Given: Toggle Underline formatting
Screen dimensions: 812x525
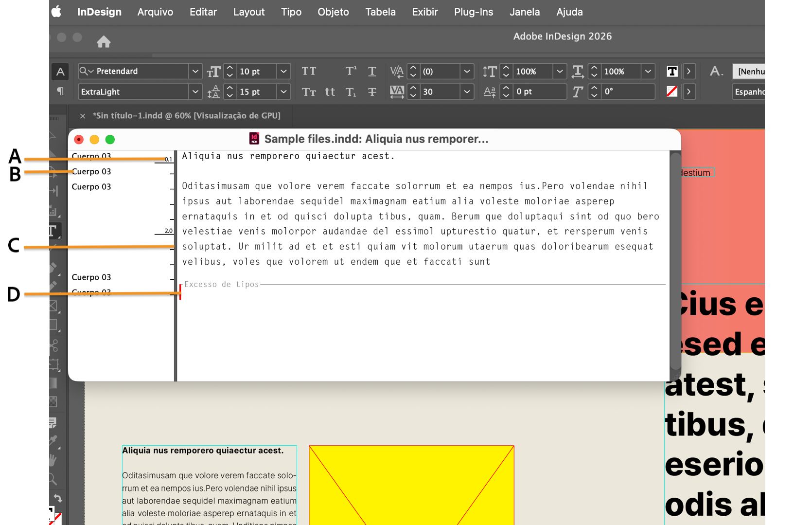Looking at the screenshot, I should point(372,72).
